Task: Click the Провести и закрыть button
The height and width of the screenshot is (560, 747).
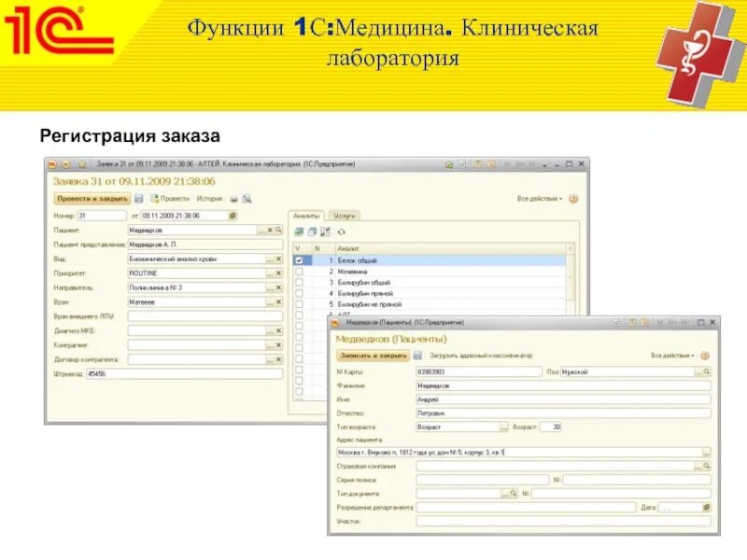Action: coord(92,199)
